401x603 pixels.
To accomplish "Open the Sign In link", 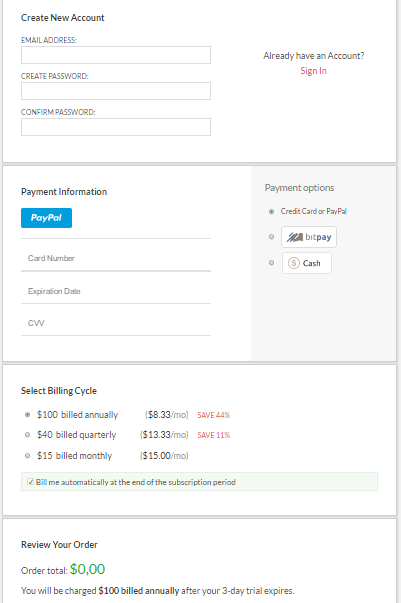I will [x=313, y=71].
